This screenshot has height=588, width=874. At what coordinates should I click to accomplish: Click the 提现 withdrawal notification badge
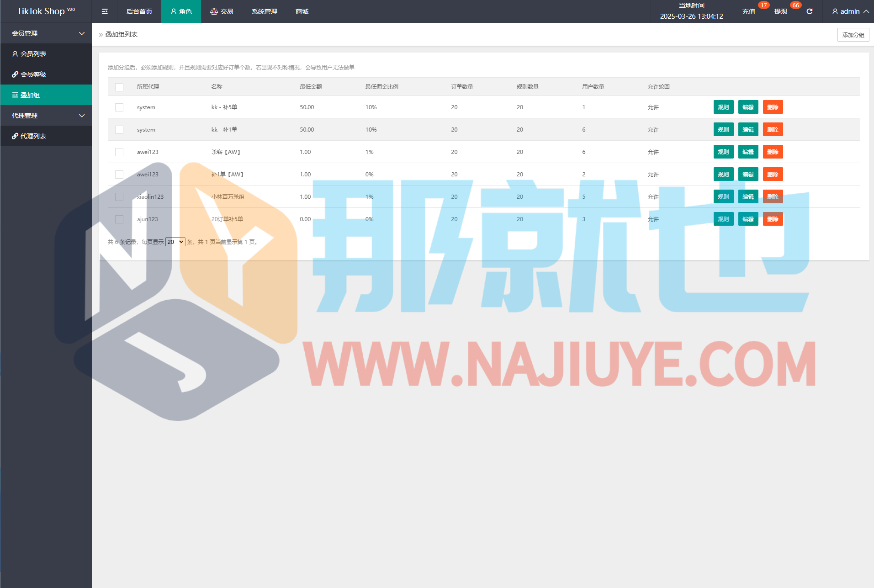(795, 5)
